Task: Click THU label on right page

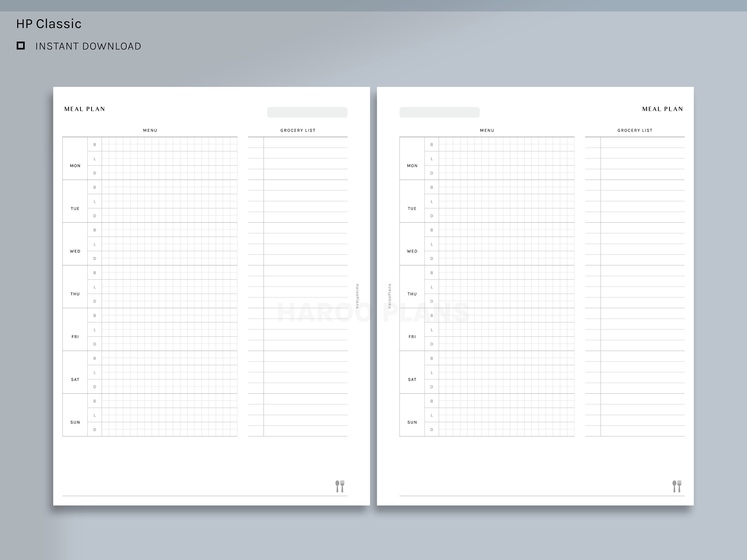Action: (412, 294)
